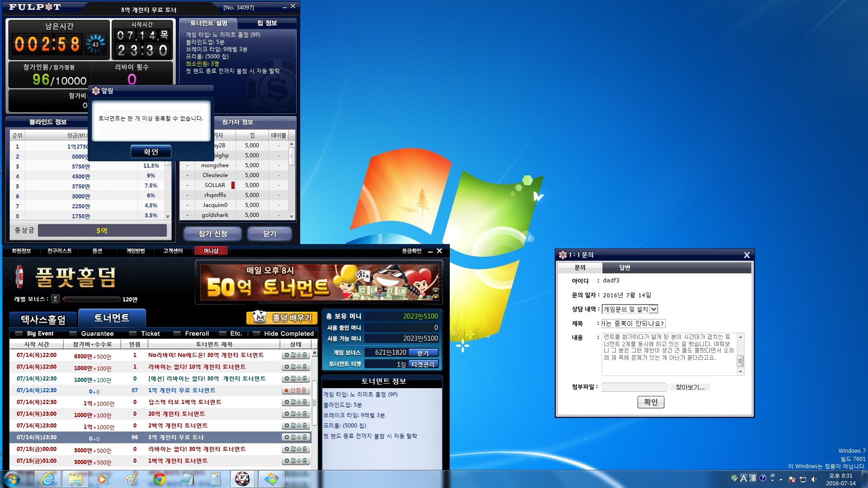Click 닫기 in the tournament window

coord(269,234)
